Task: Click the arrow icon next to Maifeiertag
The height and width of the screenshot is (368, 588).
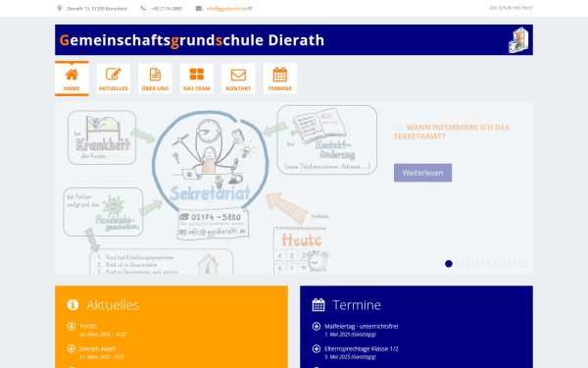Action: [x=317, y=327]
